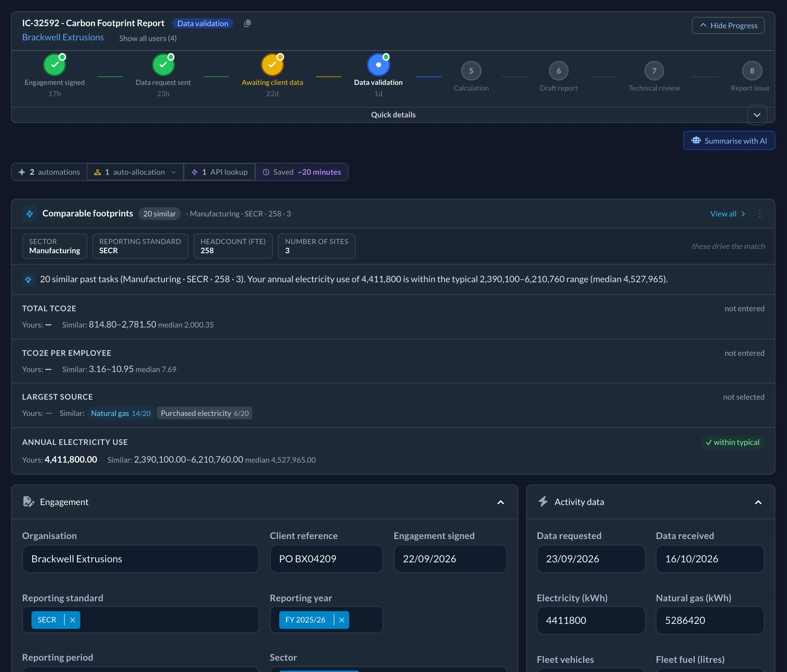Click the Hide Progress button
This screenshot has height=672, width=787.
(728, 25)
